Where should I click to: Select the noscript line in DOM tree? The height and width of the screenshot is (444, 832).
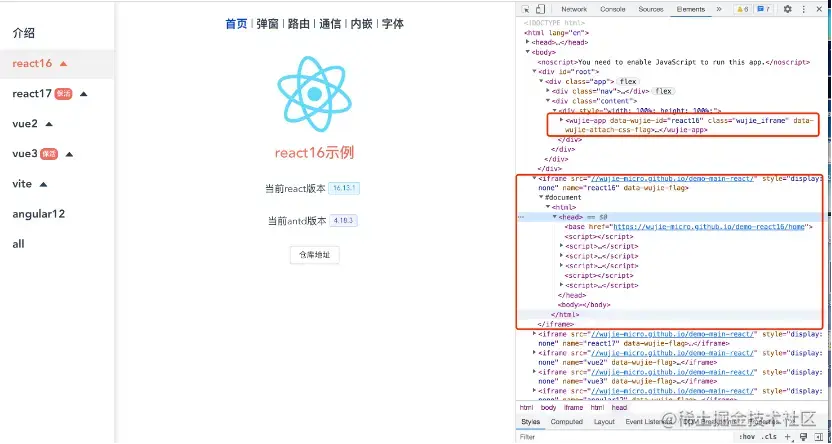click(674, 62)
